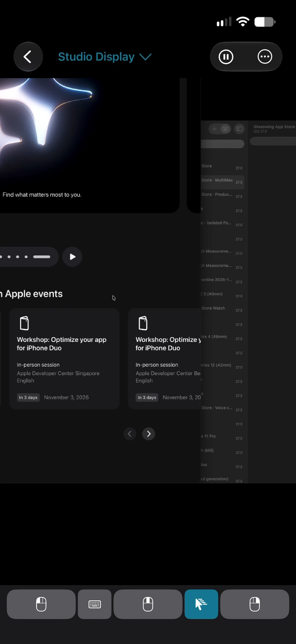Select the 'tra 4 (49mm)' sidebar row
Viewport: 296px width, 644px height.
[x=223, y=338]
